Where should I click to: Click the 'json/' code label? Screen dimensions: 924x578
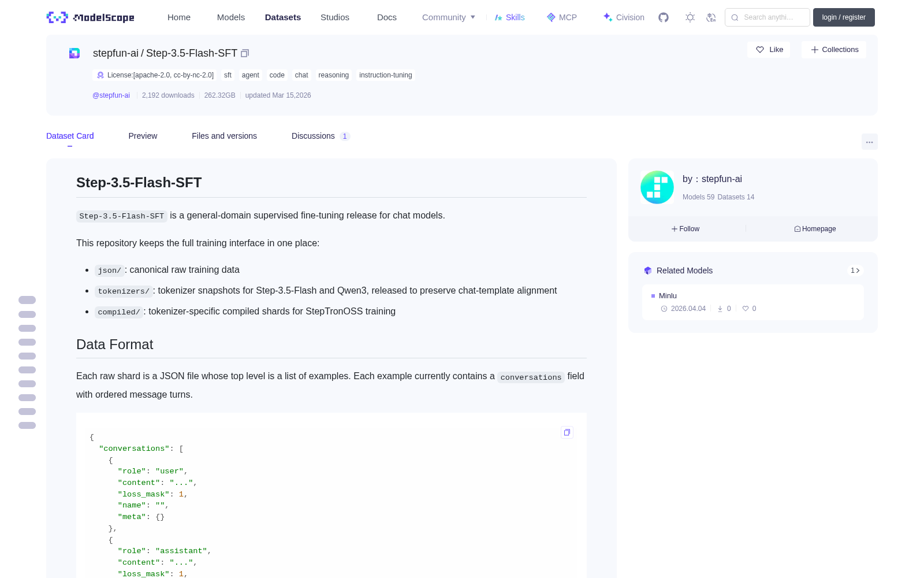click(110, 270)
